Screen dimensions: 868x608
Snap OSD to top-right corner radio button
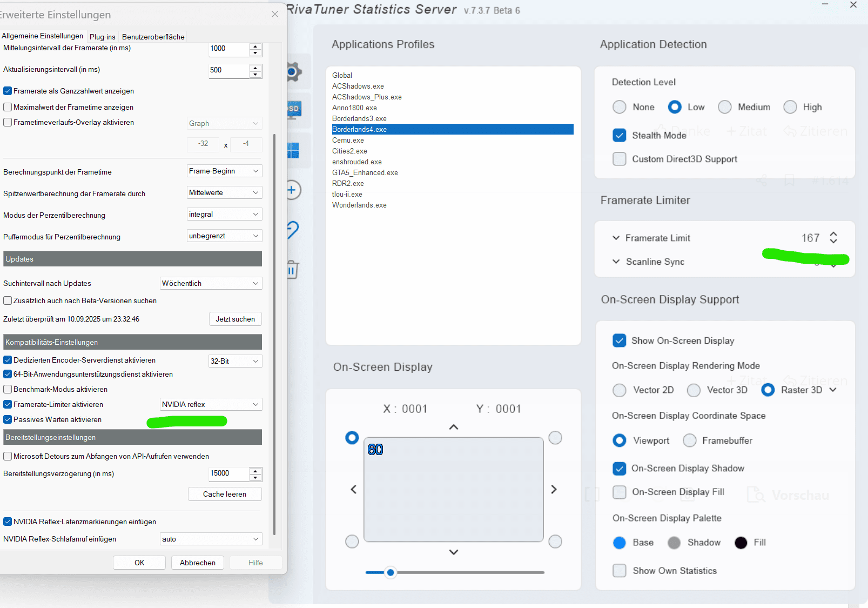(555, 438)
